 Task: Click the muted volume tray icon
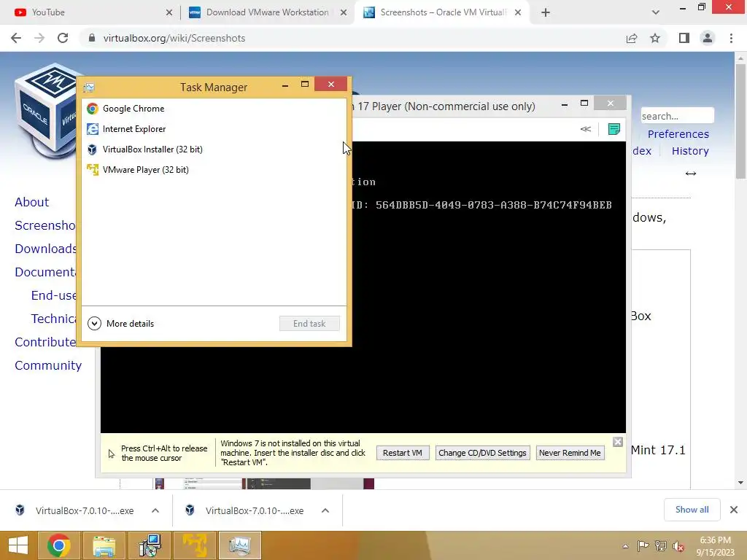[678, 545]
